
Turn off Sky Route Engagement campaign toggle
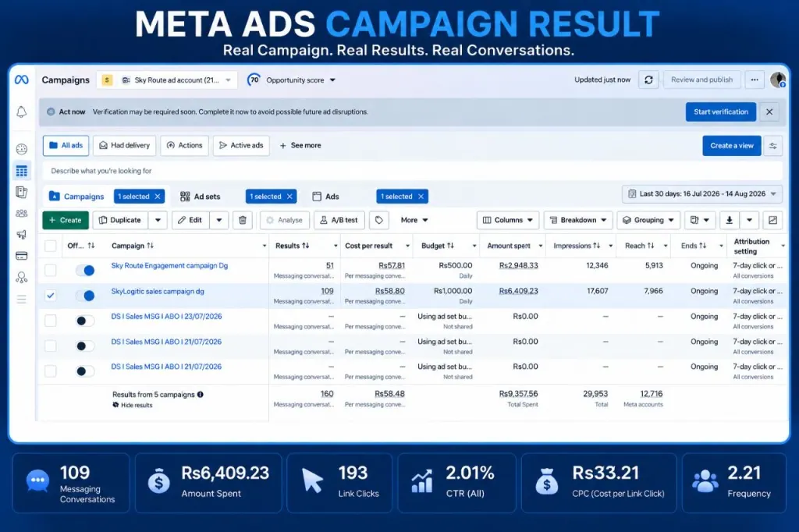pyautogui.click(x=85, y=271)
